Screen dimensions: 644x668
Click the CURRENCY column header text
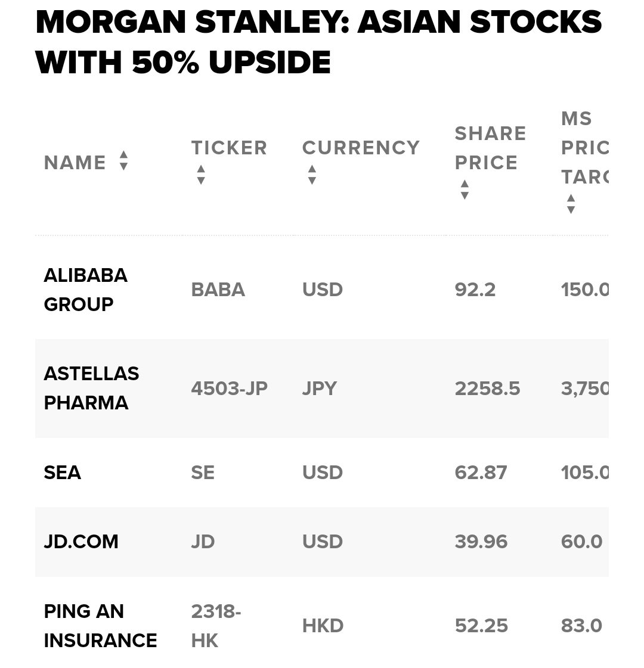point(361,148)
